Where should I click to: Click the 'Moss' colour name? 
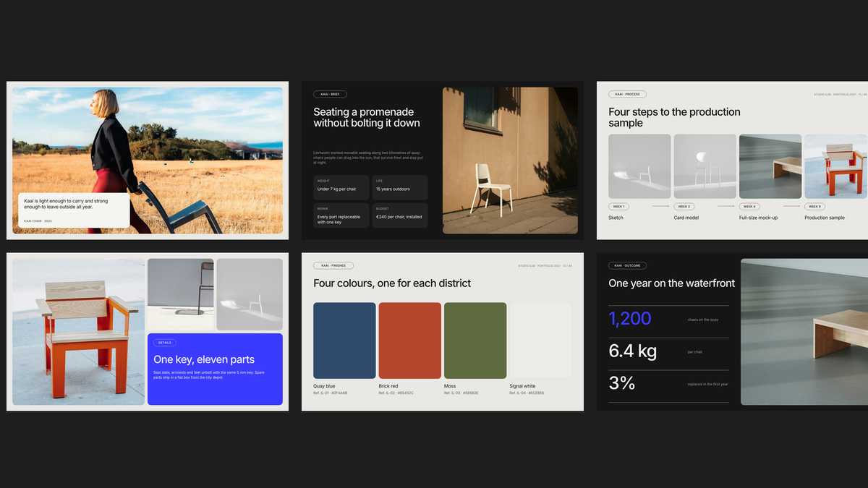pos(450,386)
